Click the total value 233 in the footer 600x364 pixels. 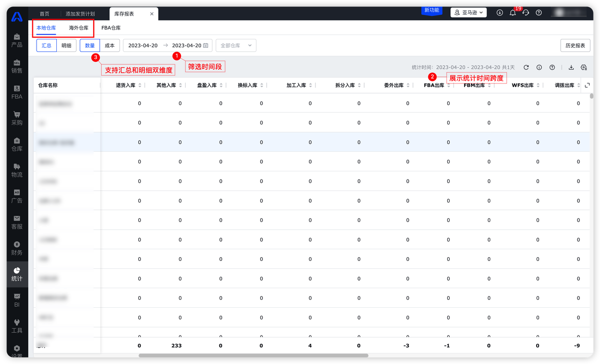176,346
